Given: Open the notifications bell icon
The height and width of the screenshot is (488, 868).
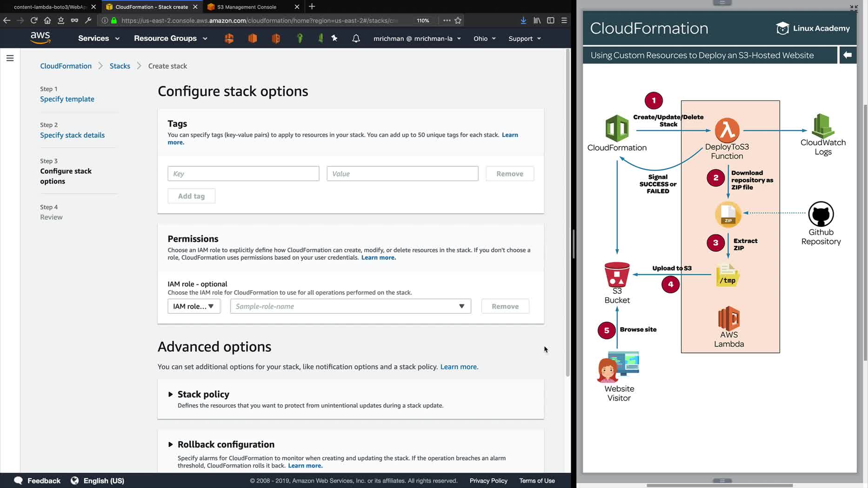Looking at the screenshot, I should (356, 39).
